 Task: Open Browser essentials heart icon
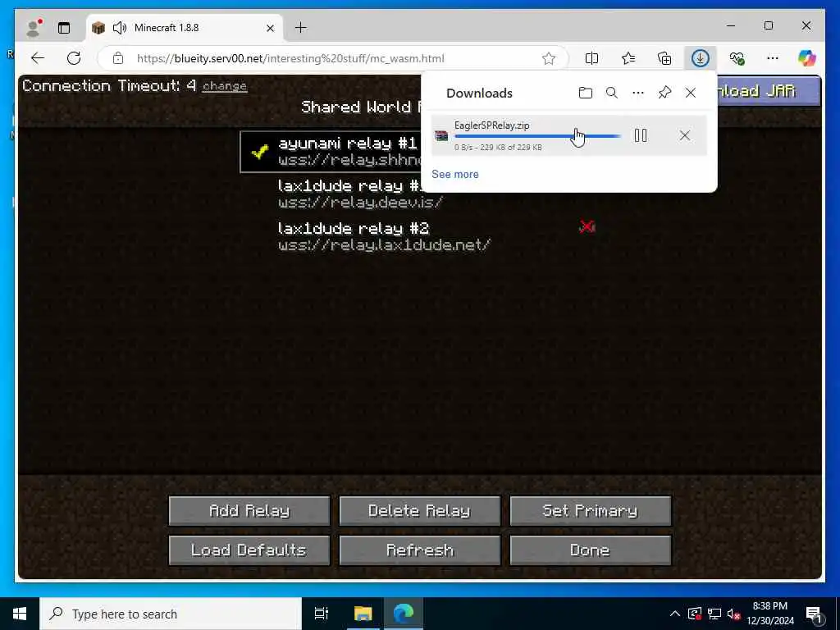tap(737, 58)
